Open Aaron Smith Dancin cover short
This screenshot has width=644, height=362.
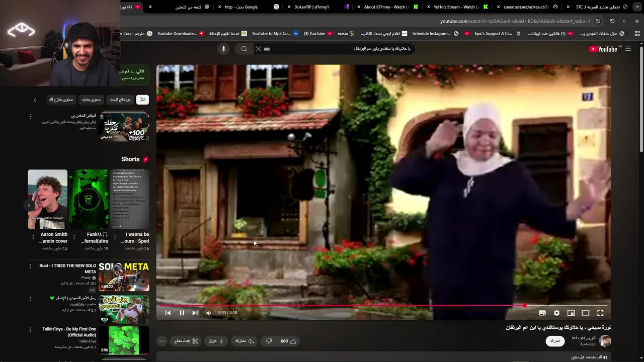[x=47, y=199]
